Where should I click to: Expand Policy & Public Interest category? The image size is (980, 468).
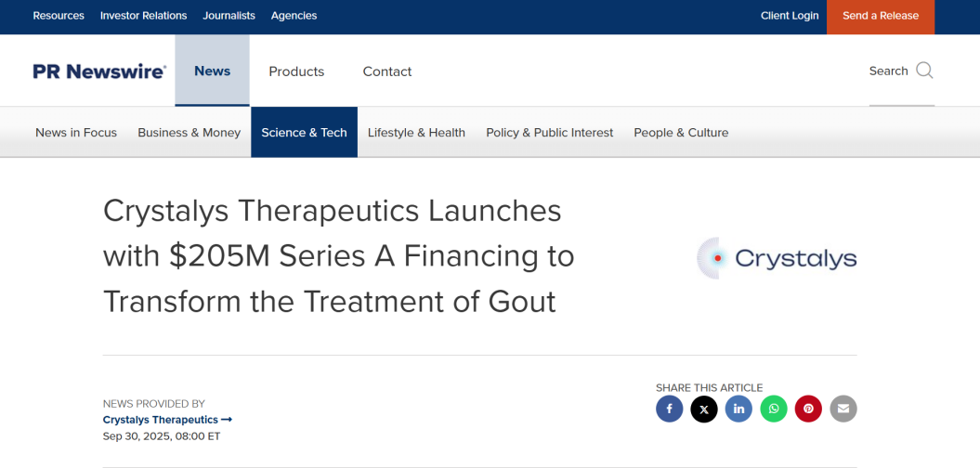click(x=549, y=133)
